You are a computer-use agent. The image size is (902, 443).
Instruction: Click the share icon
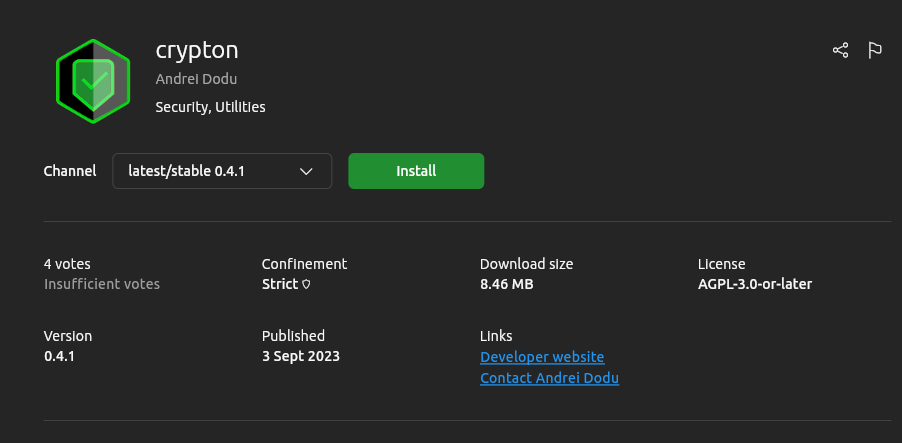pos(840,50)
